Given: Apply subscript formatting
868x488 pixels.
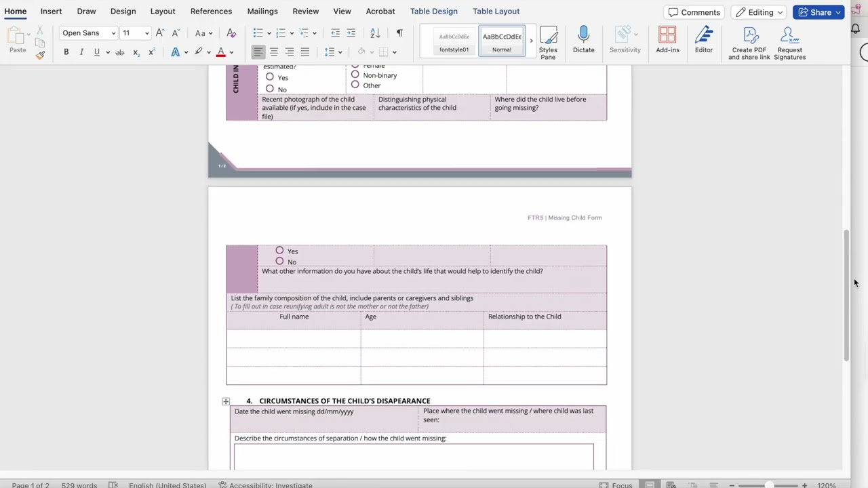Looking at the screenshot, I should [136, 52].
